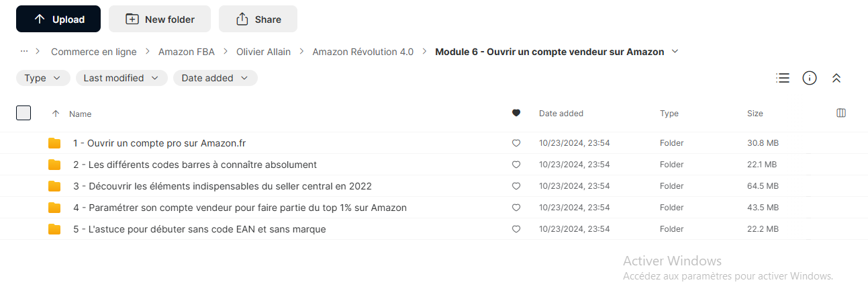
Task: Navigate to the Olivier Allain breadcrumb
Action: click(264, 52)
